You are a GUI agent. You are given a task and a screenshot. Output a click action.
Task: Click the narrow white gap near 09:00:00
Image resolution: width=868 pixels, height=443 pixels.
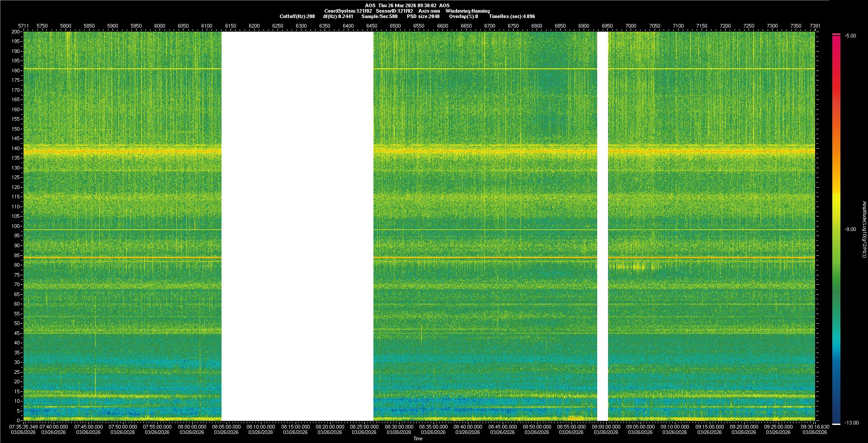(x=603, y=226)
